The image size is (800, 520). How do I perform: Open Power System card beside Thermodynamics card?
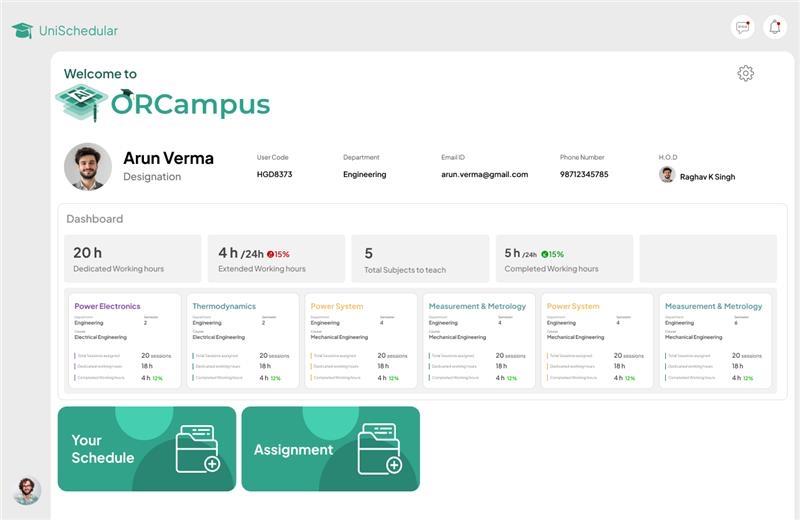point(361,340)
